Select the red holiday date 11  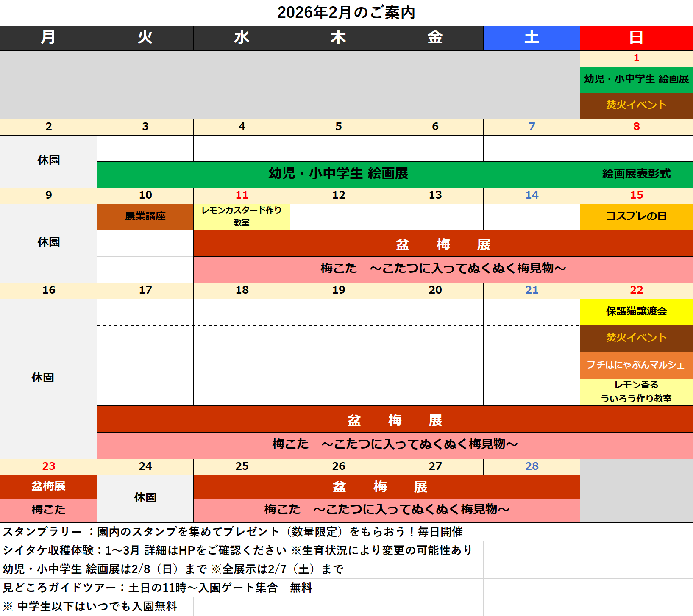242,195
